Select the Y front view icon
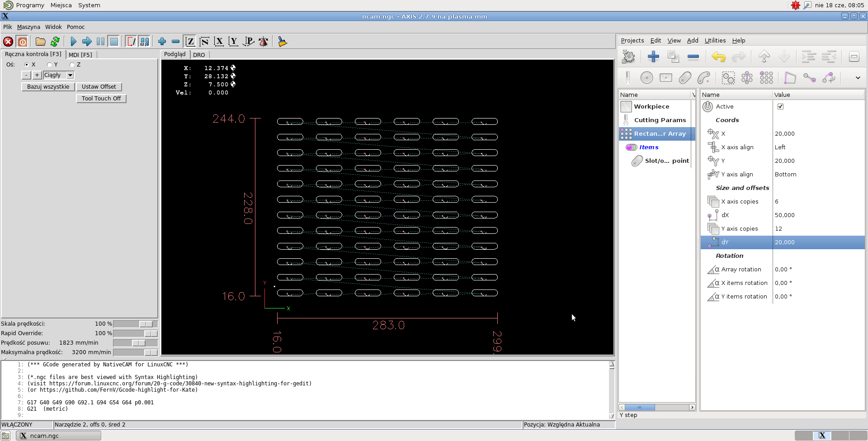868x441 pixels. pyautogui.click(x=233, y=42)
